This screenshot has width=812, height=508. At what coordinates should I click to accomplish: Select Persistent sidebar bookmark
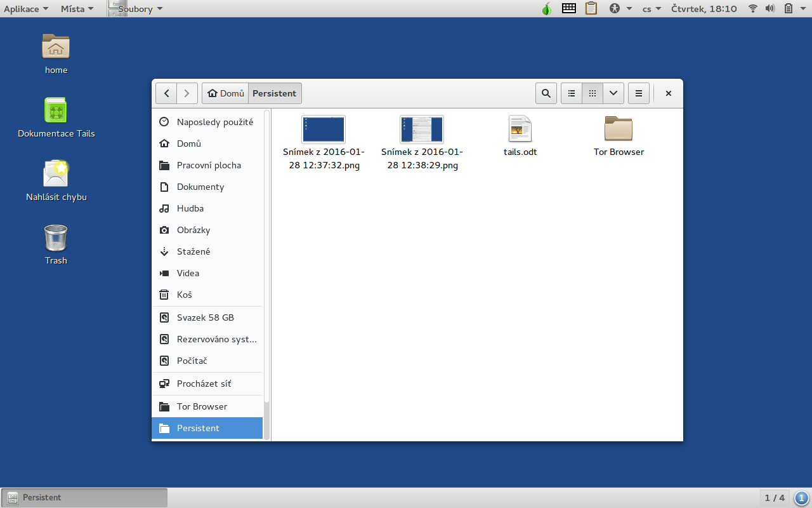pos(207,428)
